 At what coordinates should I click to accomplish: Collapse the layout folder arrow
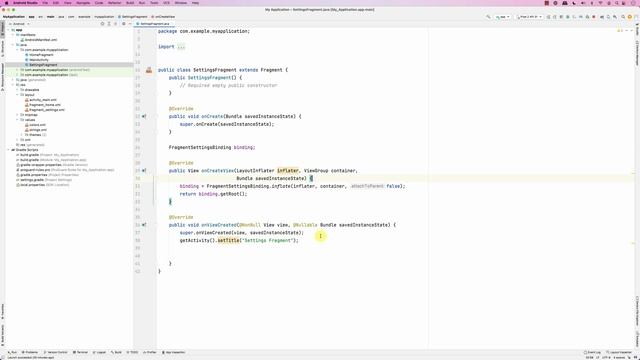[x=17, y=95]
